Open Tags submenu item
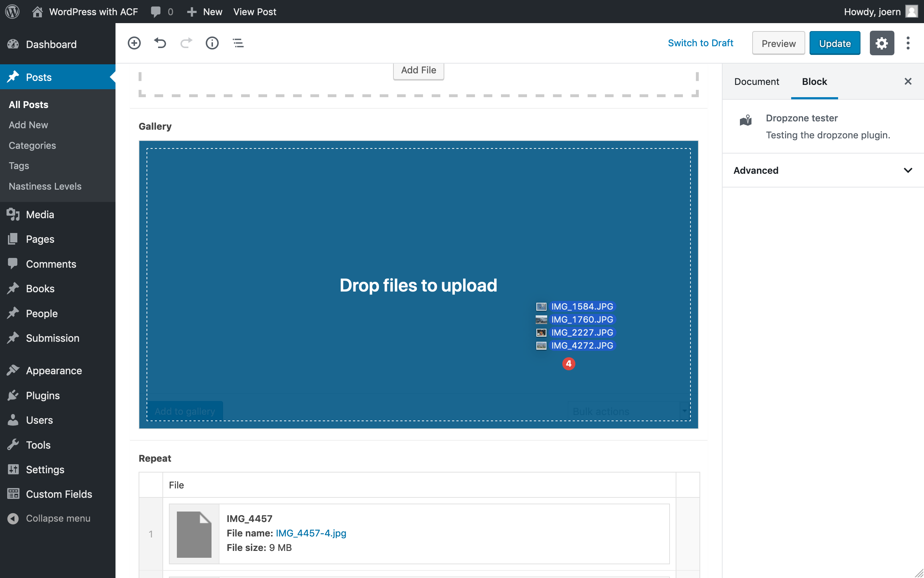Viewport: 924px width, 578px height. (19, 165)
